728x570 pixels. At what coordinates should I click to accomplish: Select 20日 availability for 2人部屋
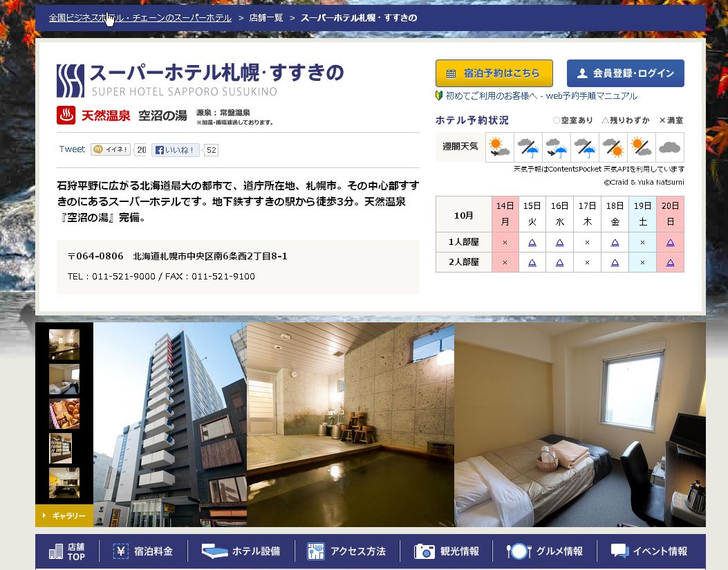tap(670, 262)
